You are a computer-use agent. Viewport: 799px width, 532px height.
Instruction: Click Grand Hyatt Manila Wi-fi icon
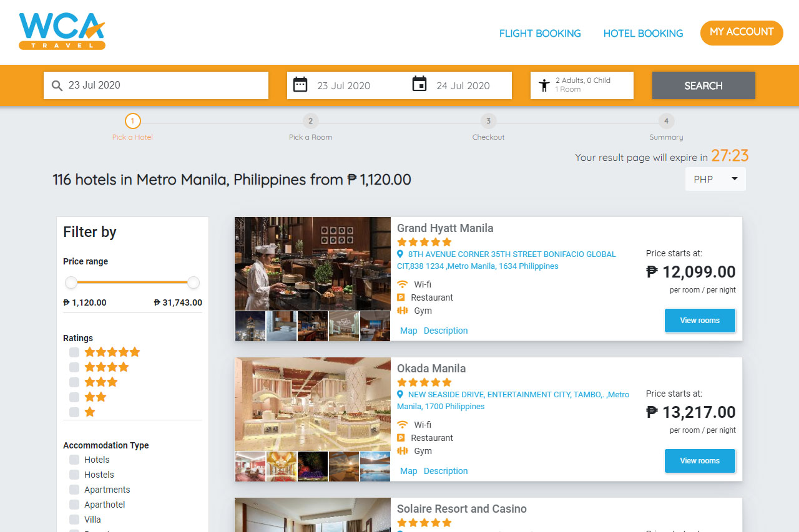tap(403, 284)
